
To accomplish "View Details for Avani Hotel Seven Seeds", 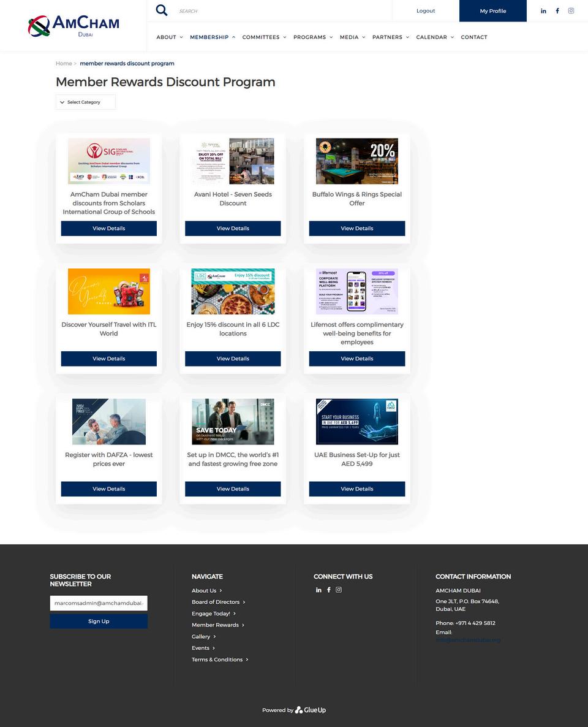I will pos(233,228).
